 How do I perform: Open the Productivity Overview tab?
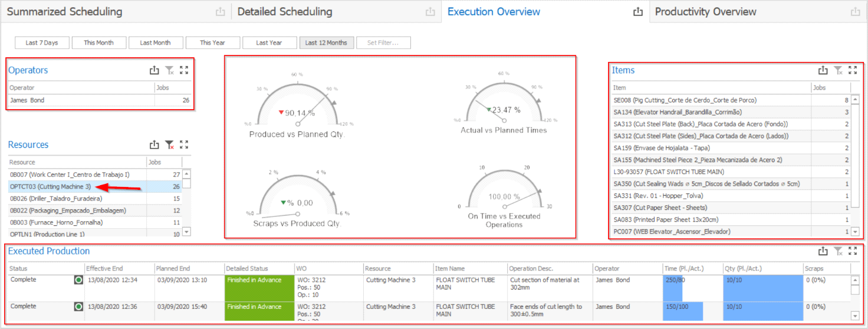[705, 12]
